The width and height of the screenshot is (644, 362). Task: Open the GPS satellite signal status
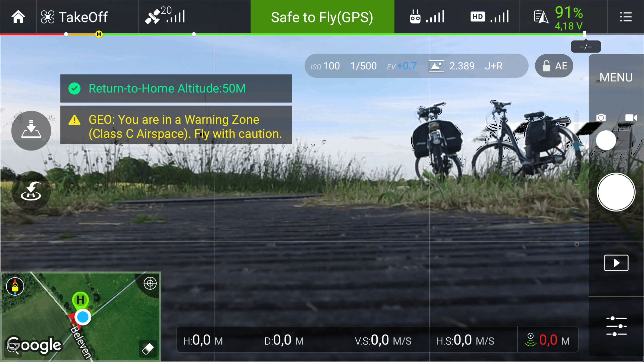click(165, 16)
